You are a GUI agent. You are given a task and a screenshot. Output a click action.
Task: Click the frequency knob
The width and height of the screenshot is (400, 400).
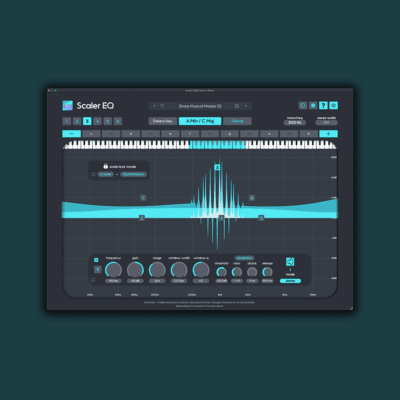coord(113,270)
